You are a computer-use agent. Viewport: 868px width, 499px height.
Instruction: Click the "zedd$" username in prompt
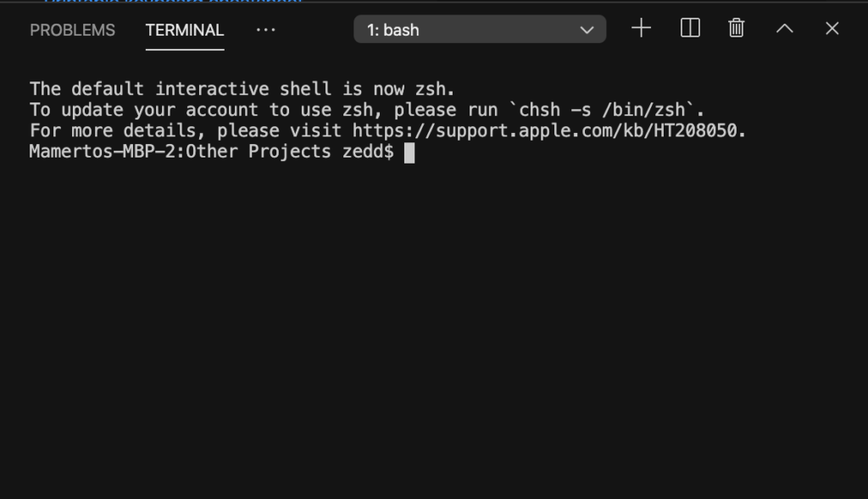(x=368, y=152)
